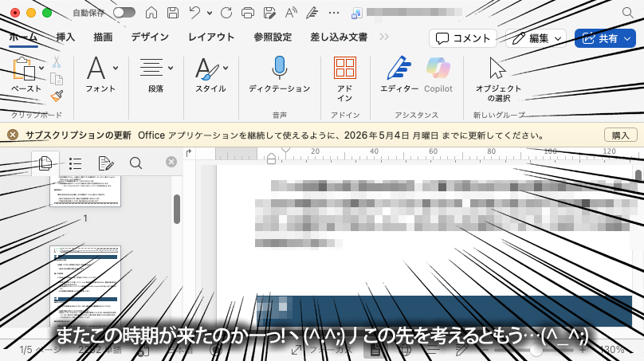Open the フォント dropdown group
The height and width of the screenshot is (361, 644).
pyautogui.click(x=101, y=74)
